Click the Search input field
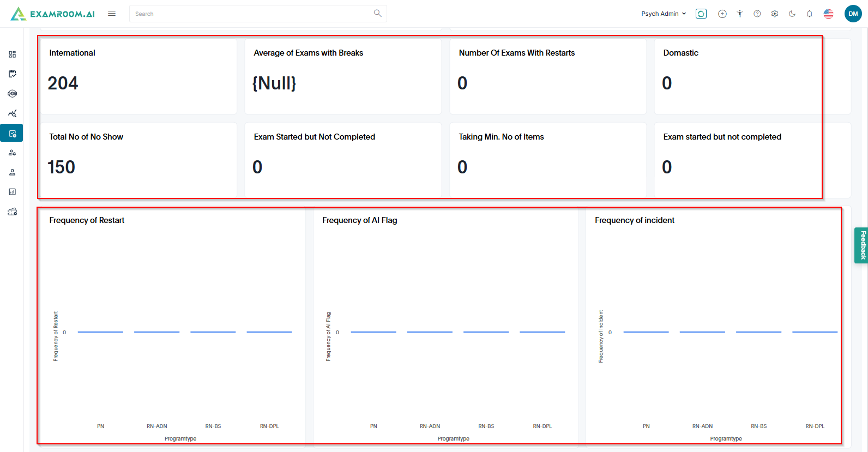Image resolution: width=868 pixels, height=452 pixels. coord(251,14)
